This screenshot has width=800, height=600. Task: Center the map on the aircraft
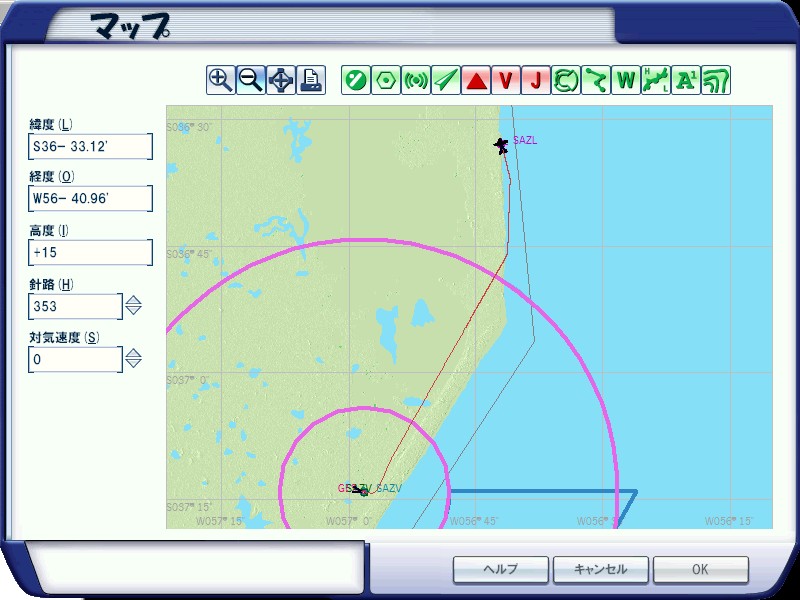pyautogui.click(x=282, y=80)
